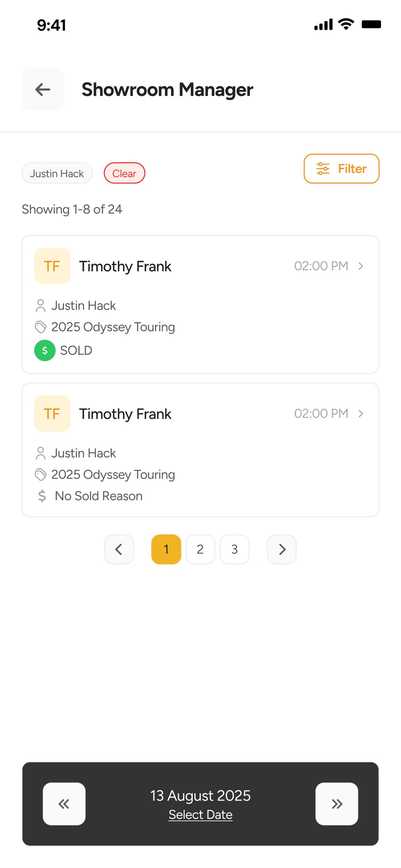The width and height of the screenshot is (401, 868).
Task: Clear the applied filters
Action: (124, 173)
